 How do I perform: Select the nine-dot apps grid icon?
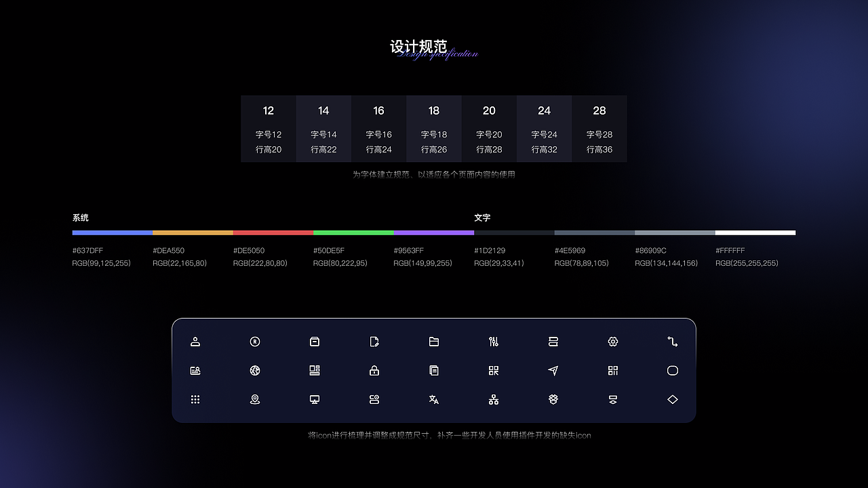pos(195,399)
